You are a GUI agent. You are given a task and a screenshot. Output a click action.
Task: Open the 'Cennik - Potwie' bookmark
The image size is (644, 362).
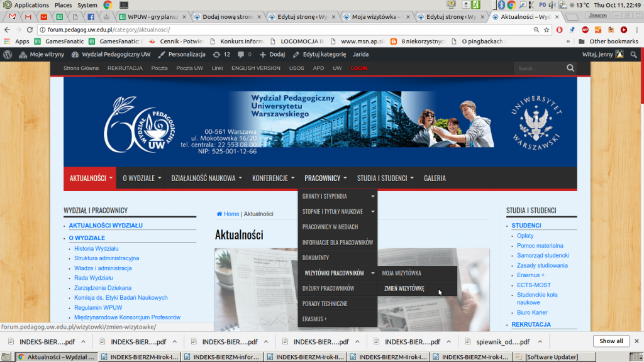pos(176,41)
